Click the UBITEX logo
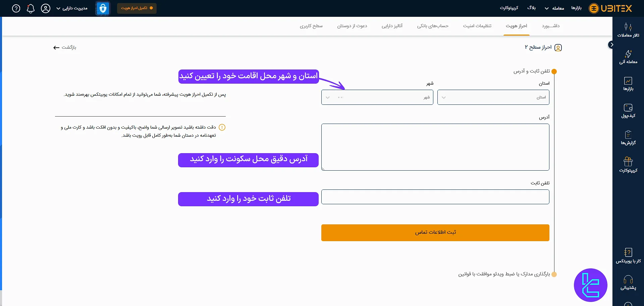 pos(610,8)
